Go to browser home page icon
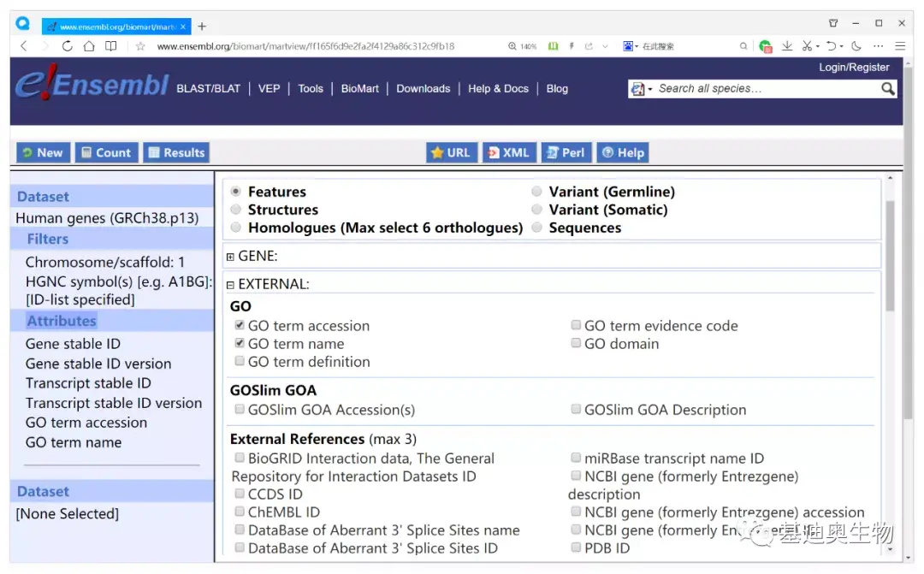Image resolution: width=924 pixels, height=574 pixels. coord(89,46)
